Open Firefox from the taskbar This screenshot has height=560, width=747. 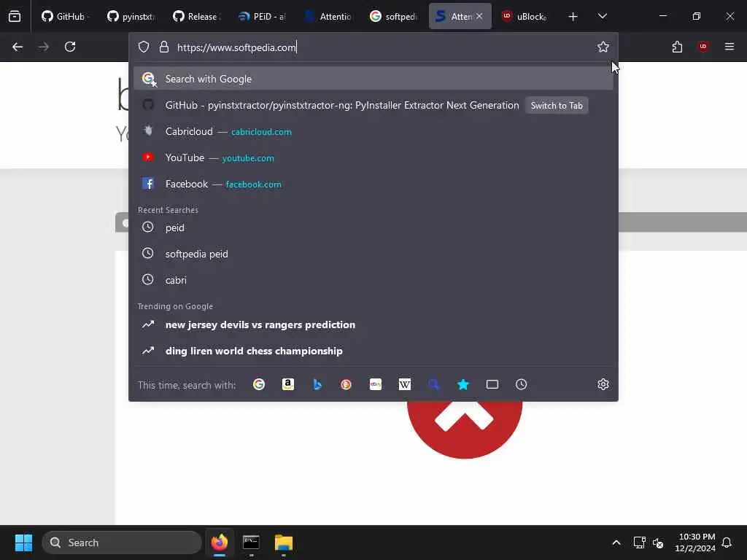tap(219, 542)
